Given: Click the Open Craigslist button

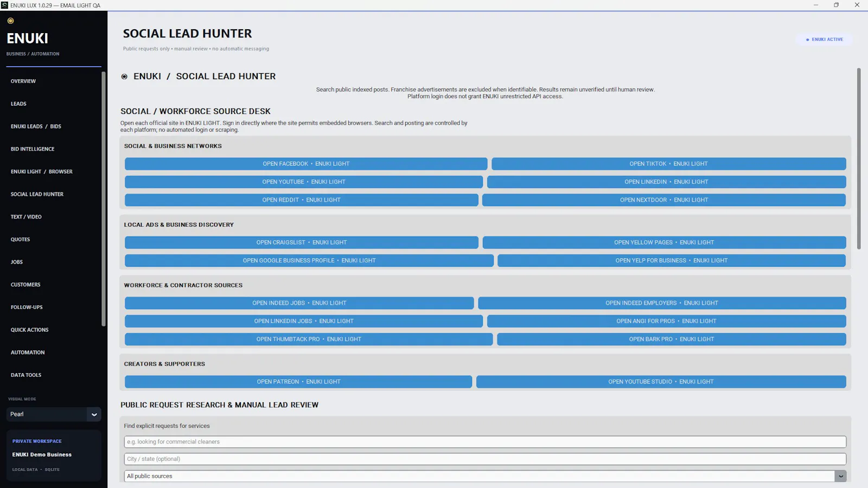Looking at the screenshot, I should coord(302,242).
